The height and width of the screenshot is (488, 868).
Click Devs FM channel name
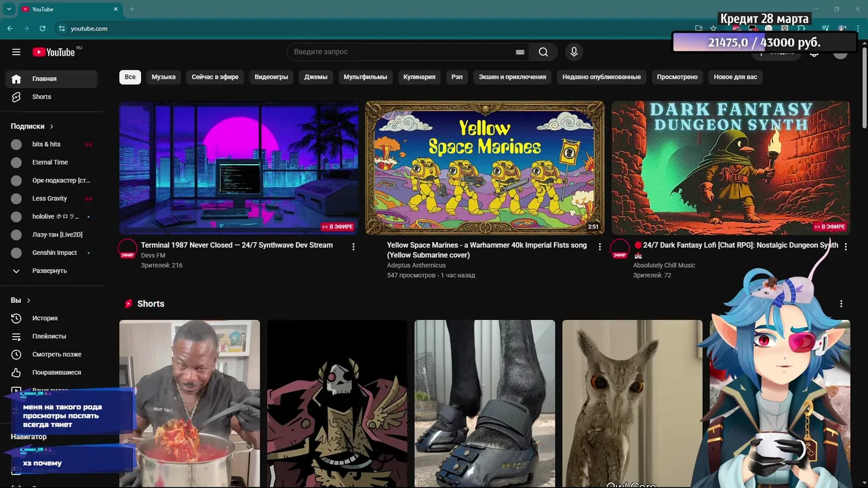coord(153,256)
